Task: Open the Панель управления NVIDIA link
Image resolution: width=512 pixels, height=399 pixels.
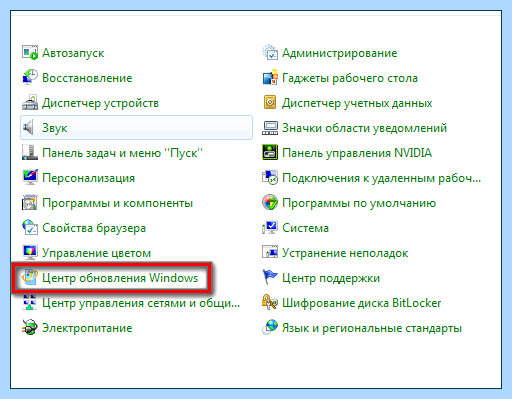Action: (357, 153)
